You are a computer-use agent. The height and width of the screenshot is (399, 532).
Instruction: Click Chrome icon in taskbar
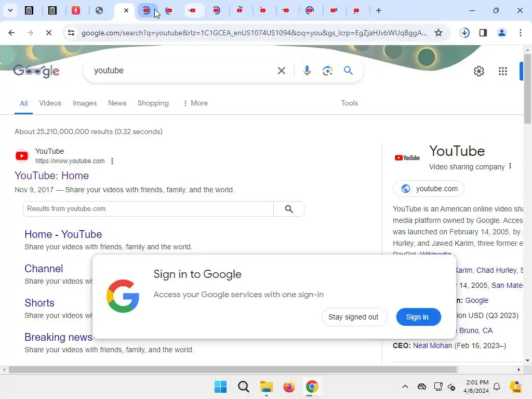(312, 387)
